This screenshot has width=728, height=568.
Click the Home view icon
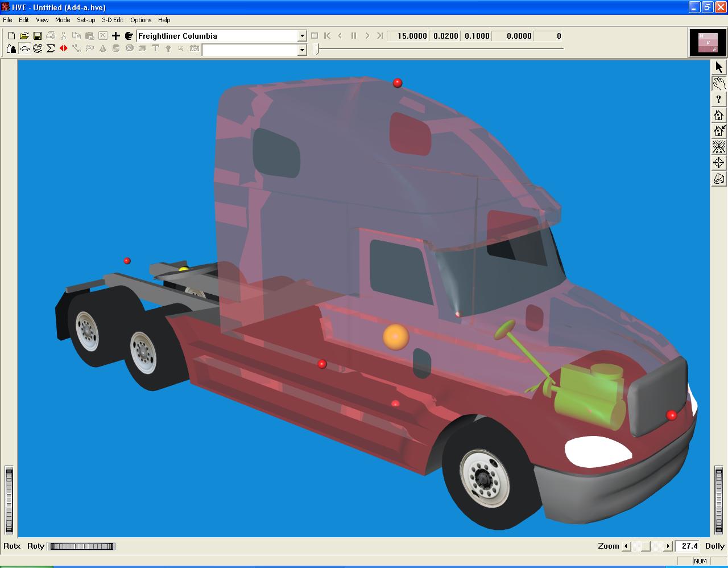tap(719, 116)
